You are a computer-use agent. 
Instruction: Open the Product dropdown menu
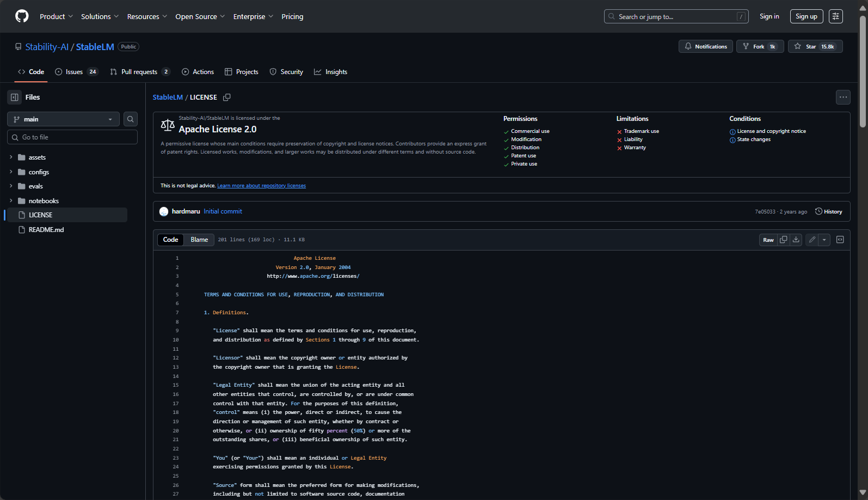56,16
